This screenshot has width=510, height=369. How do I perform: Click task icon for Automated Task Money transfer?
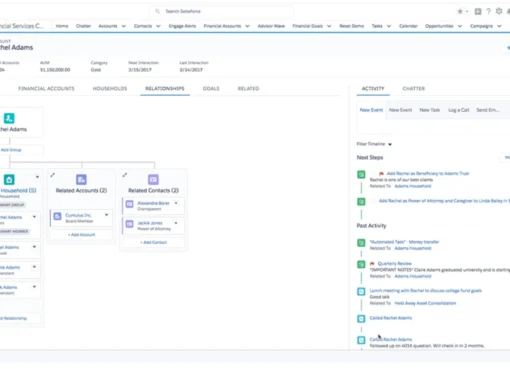(361, 243)
